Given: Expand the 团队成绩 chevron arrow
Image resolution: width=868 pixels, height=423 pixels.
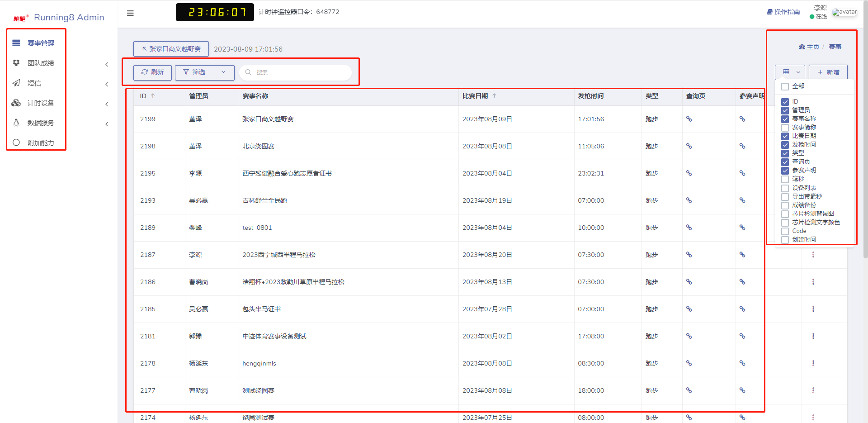Looking at the screenshot, I should [x=107, y=64].
